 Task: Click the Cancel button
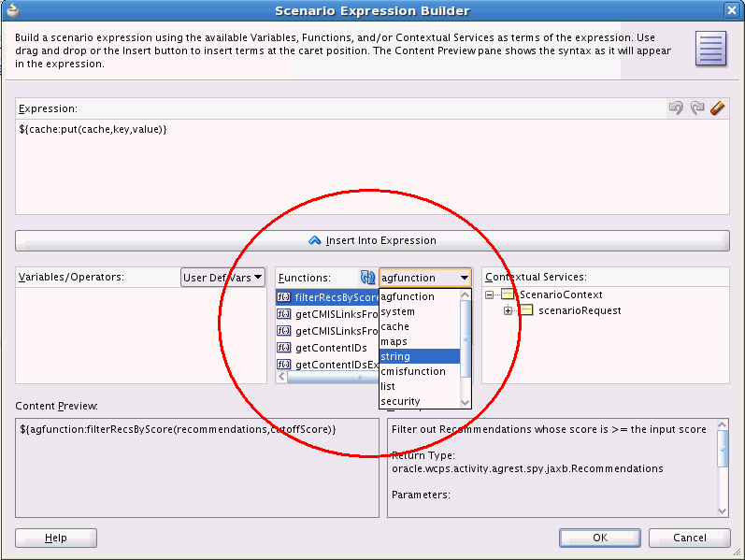click(690, 538)
